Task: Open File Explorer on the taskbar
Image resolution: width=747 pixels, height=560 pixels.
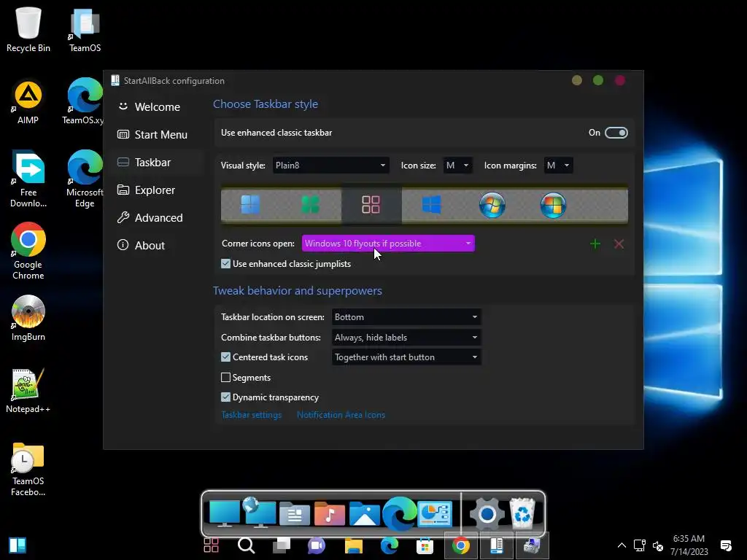Action: [354, 545]
